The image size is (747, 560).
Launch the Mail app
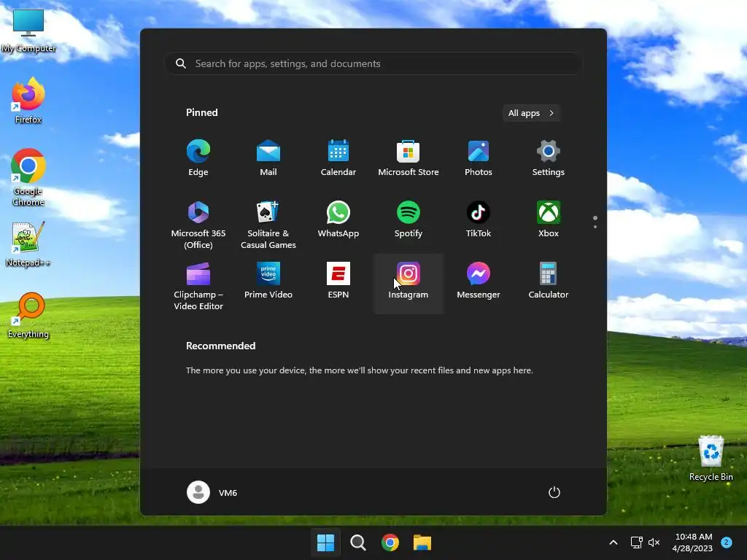pyautogui.click(x=268, y=158)
